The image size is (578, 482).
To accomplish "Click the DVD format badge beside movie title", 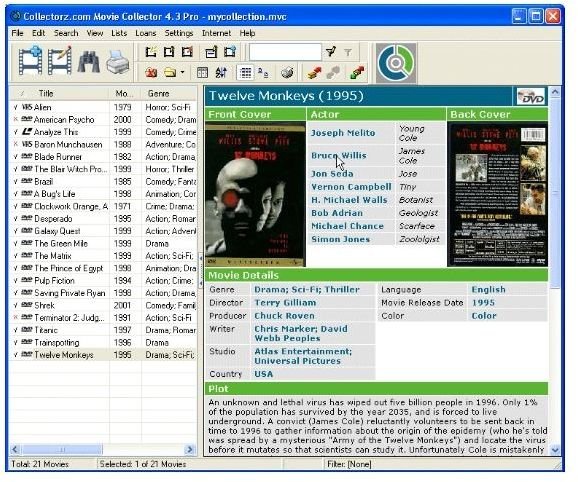I will (530, 97).
